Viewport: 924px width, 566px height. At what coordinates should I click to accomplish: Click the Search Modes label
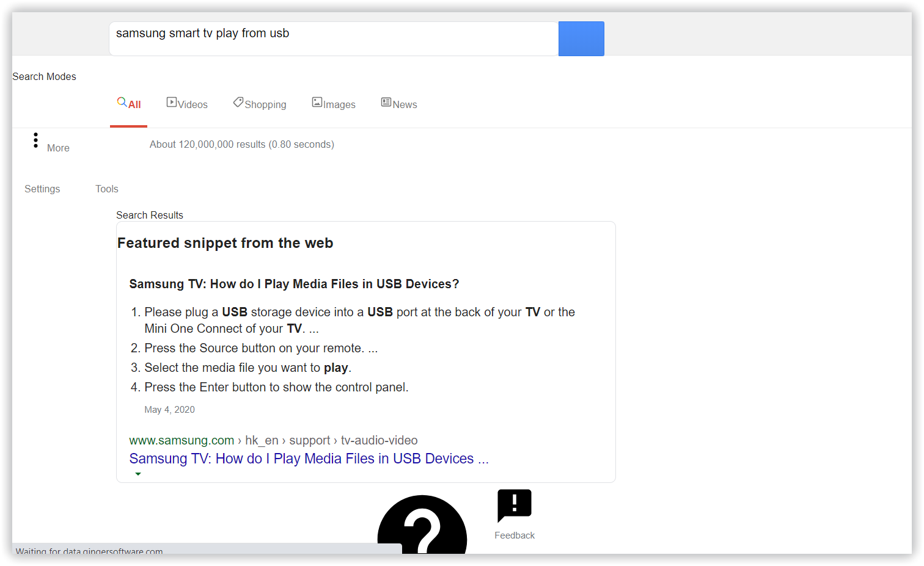44,76
